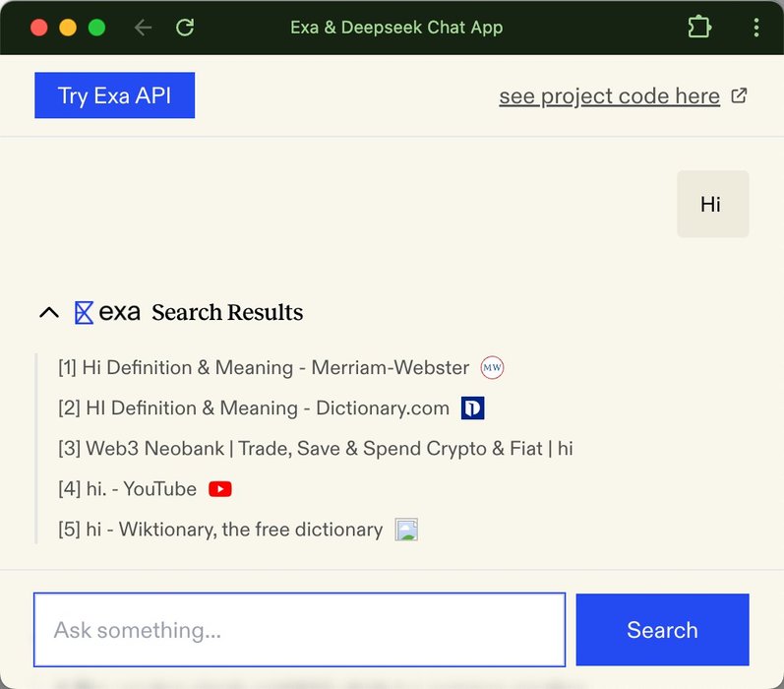The width and height of the screenshot is (784, 689).
Task: Click the Merriam-Webster favicon
Action: point(492,368)
